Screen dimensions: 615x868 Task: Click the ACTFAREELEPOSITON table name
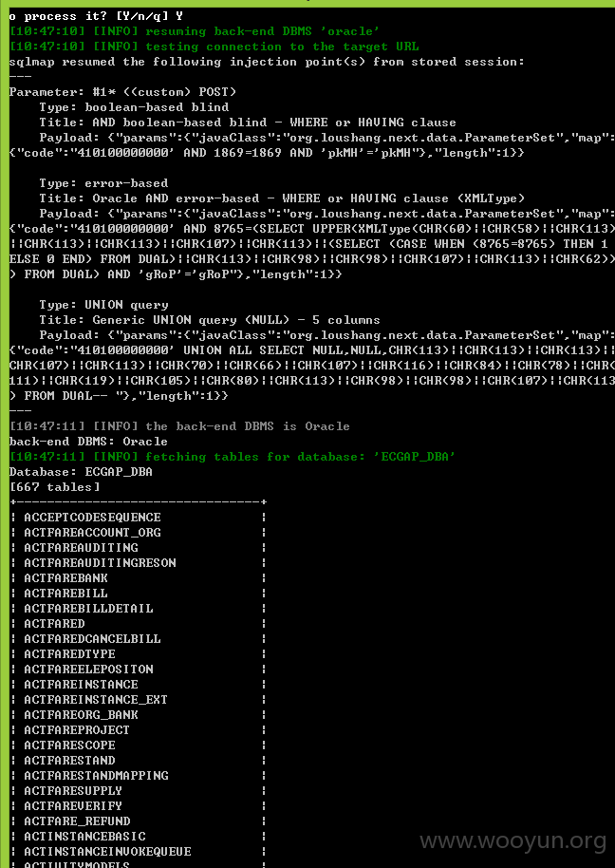tap(88, 670)
